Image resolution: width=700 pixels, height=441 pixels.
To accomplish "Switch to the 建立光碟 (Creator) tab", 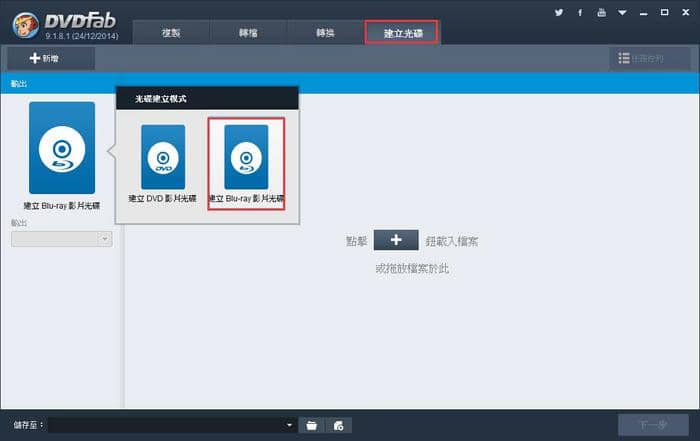I will [402, 33].
